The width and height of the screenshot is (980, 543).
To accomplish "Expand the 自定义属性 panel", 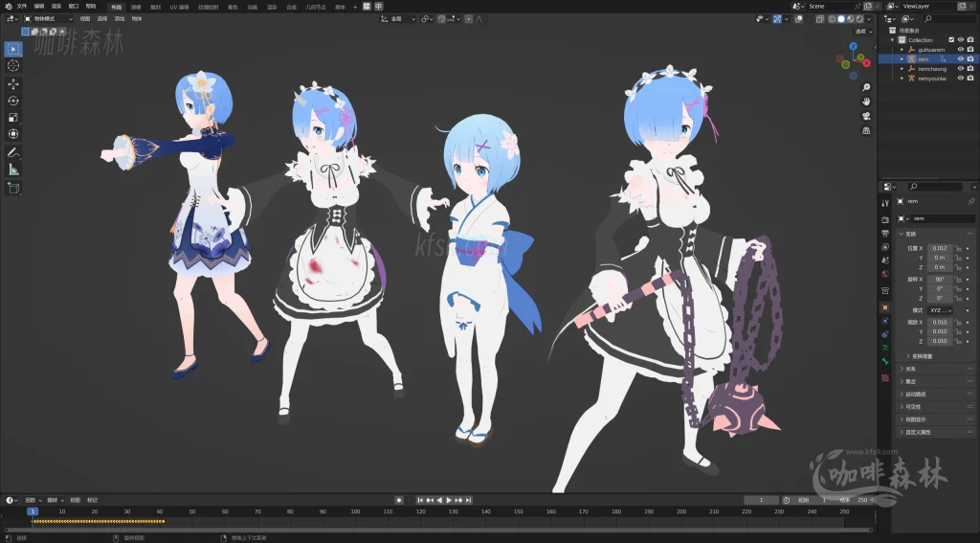I will (x=937, y=432).
